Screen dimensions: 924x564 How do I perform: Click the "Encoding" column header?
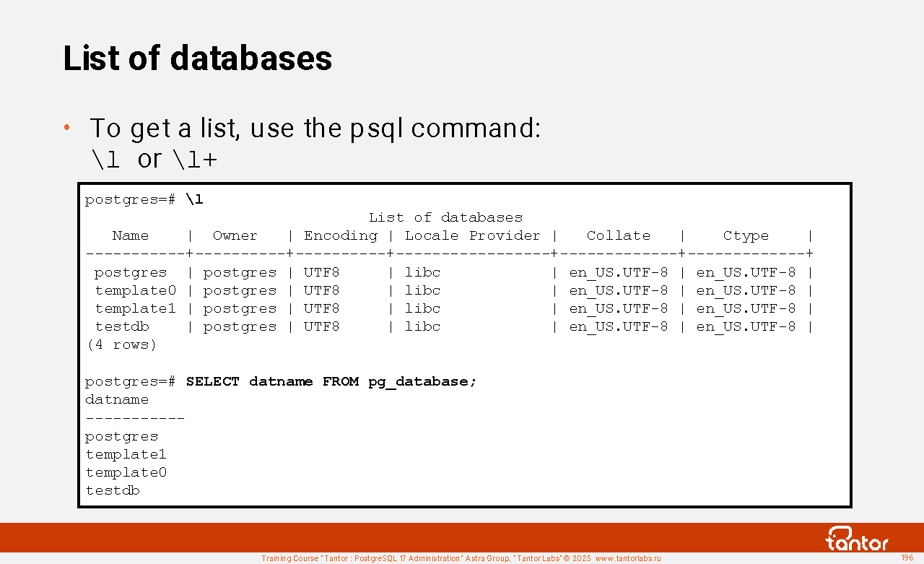click(340, 235)
